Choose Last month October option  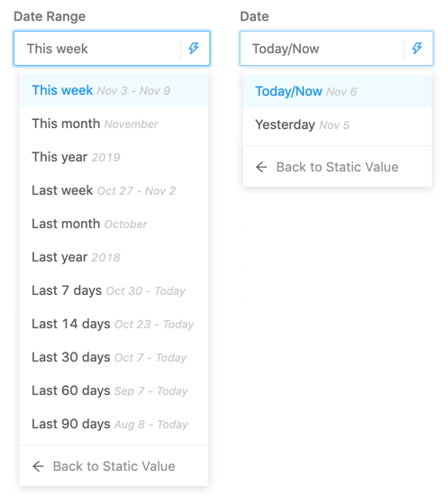point(114,224)
